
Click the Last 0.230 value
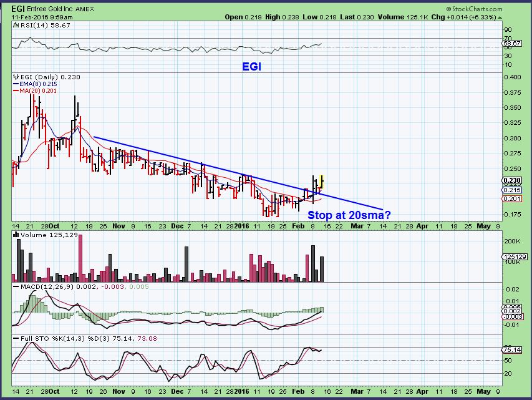click(x=356, y=17)
